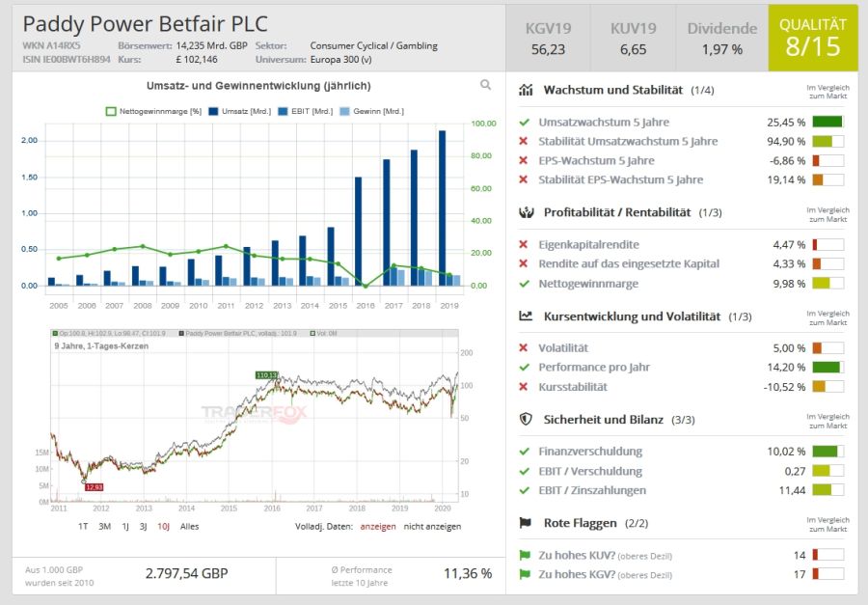Click the magnifier icon above the revenue chart
Viewport: 868px width, 605px height.
pos(485,85)
